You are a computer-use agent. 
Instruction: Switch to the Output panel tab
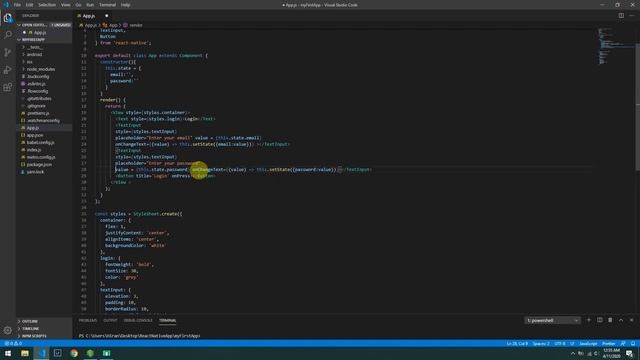pos(110,320)
